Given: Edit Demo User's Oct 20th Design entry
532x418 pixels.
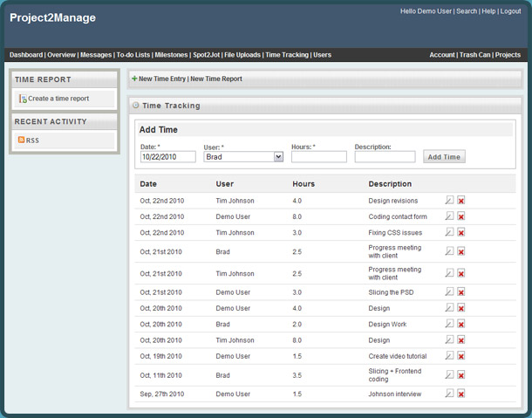Looking at the screenshot, I should (449, 308).
